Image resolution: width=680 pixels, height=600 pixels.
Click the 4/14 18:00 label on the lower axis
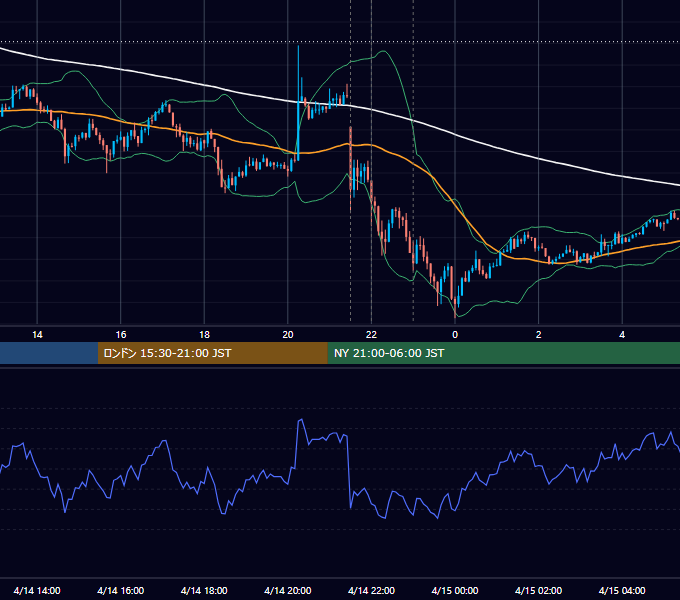click(x=204, y=590)
